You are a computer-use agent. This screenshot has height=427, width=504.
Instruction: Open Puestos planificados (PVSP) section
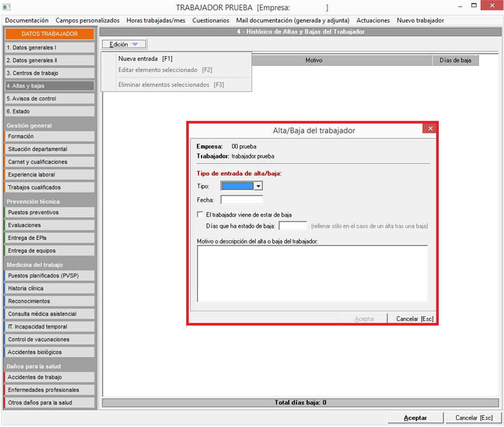[49, 276]
